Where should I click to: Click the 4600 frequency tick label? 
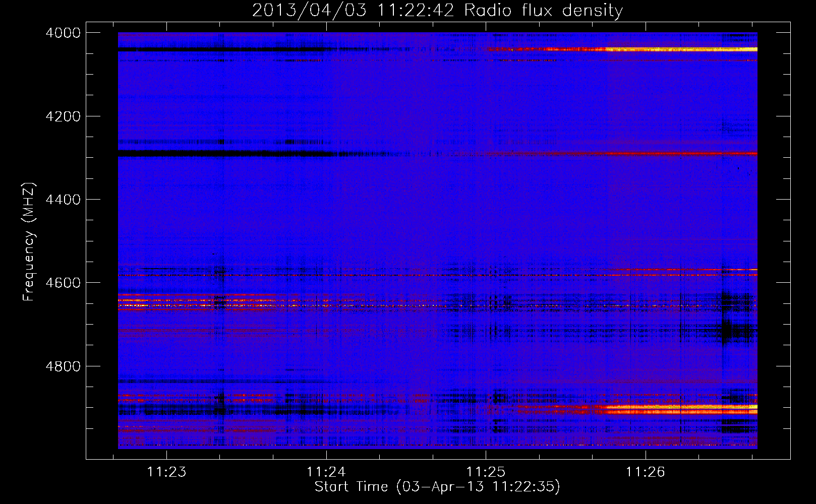coord(63,283)
